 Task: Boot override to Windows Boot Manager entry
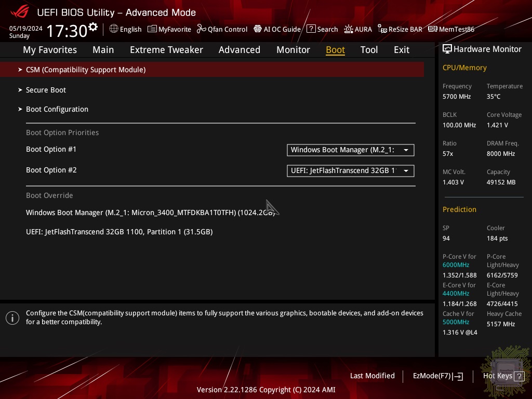pyautogui.click(x=150, y=212)
